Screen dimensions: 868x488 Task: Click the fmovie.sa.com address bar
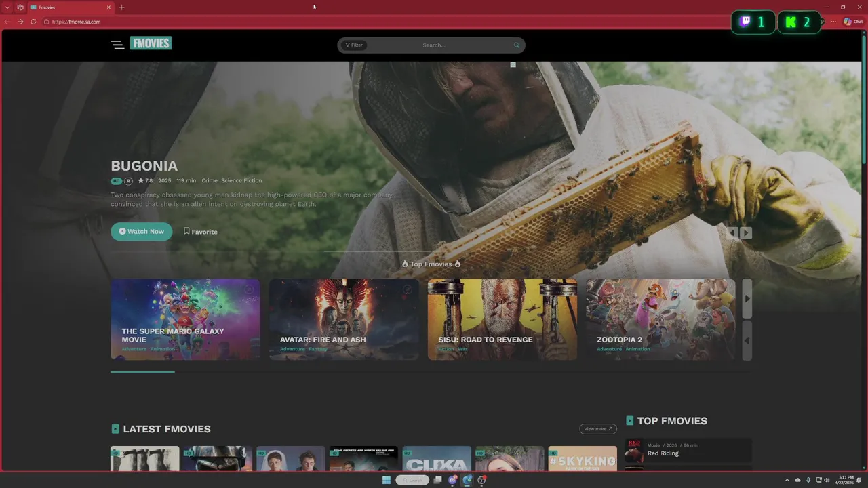[387, 22]
